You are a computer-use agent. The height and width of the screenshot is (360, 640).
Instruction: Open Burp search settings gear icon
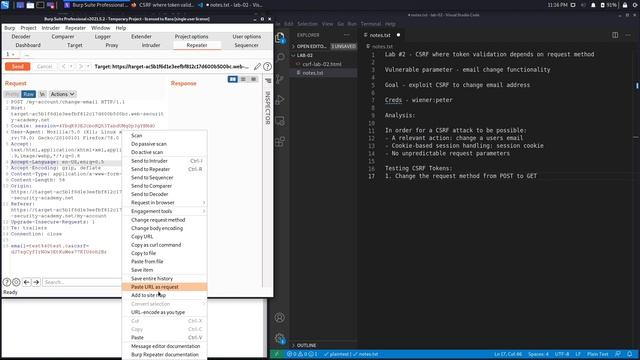pos(16,282)
